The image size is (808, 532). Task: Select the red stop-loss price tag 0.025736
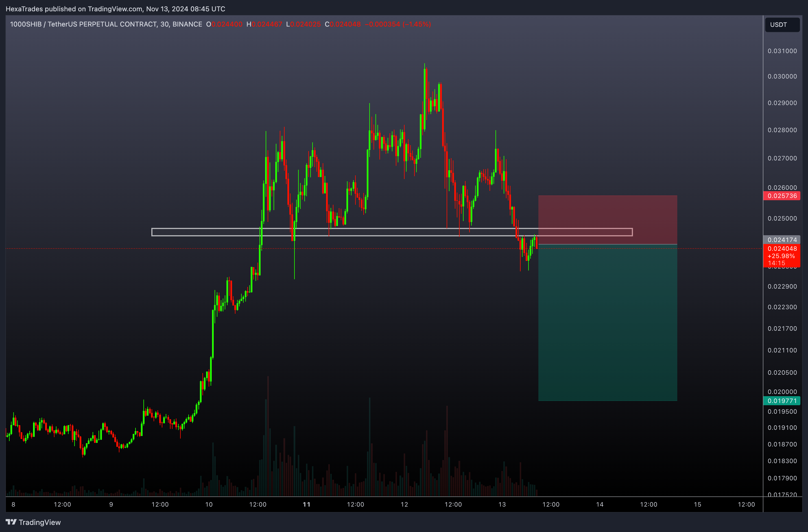click(x=782, y=196)
